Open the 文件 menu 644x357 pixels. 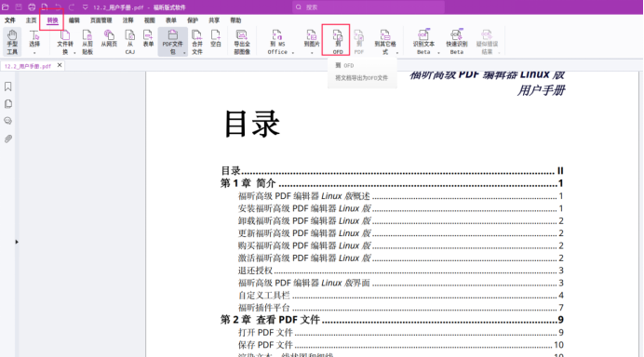(10, 20)
